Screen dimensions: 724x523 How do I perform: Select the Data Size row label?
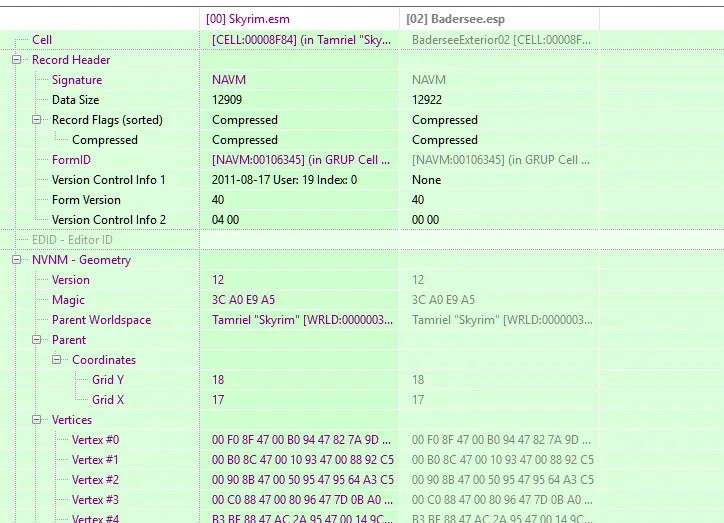[75, 100]
